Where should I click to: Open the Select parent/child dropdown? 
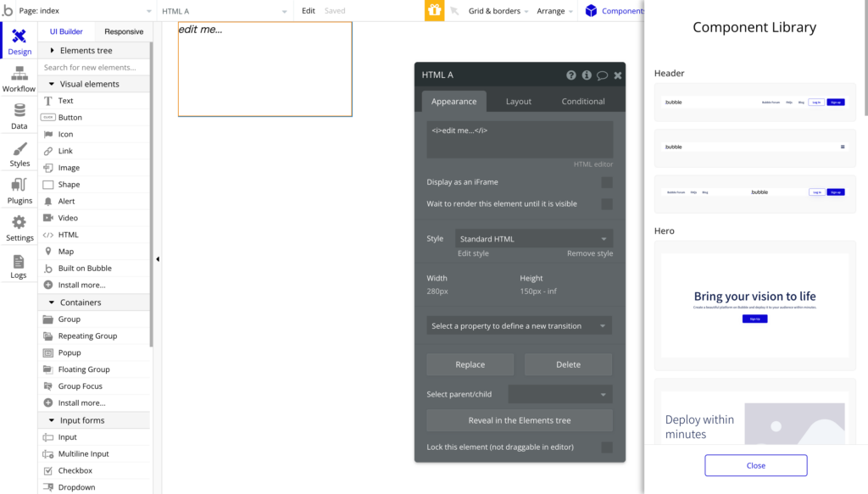coord(560,394)
